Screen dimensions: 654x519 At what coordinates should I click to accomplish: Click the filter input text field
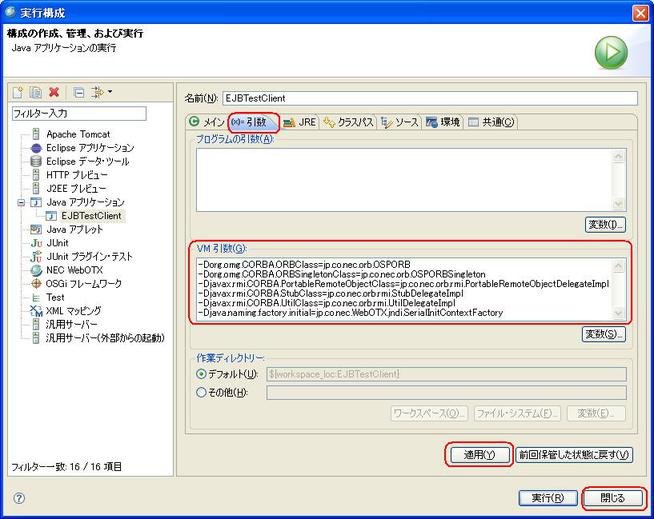79,113
